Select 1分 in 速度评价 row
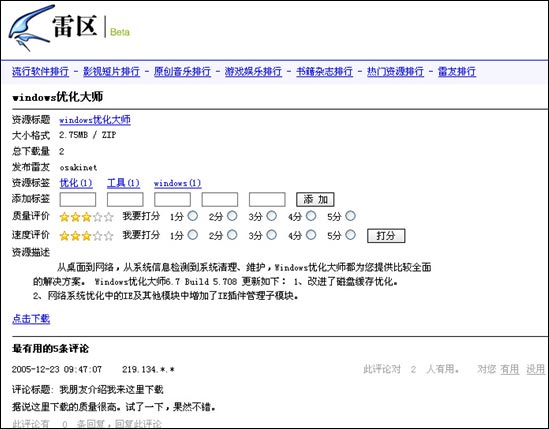 pyautogui.click(x=193, y=235)
